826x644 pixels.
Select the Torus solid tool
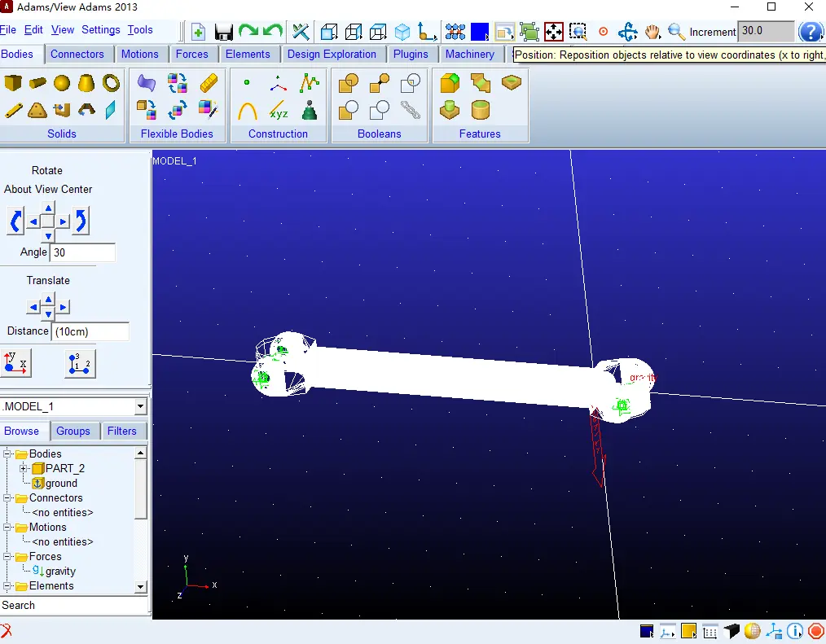tap(111, 83)
